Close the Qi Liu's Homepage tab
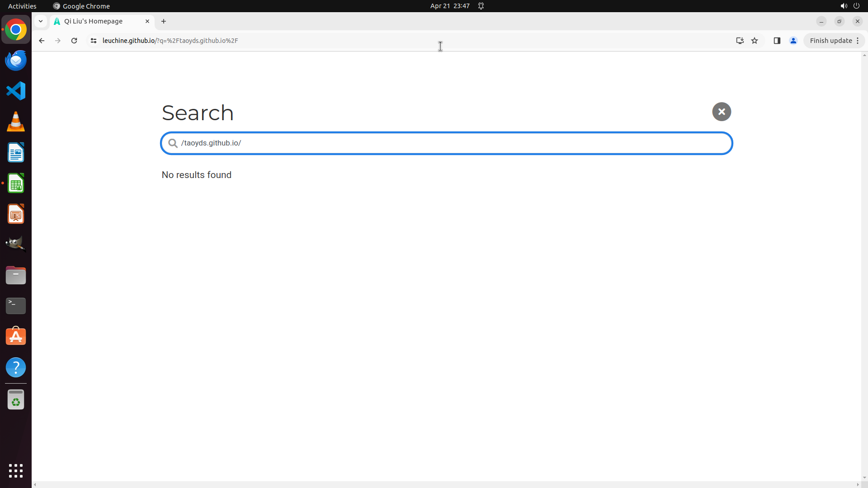Image resolution: width=868 pixels, height=488 pixels. [147, 21]
